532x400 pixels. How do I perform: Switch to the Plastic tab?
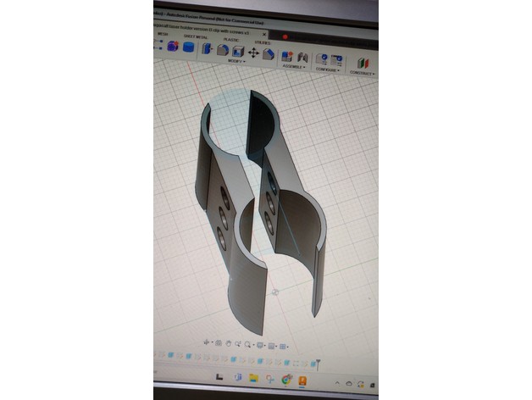click(x=230, y=39)
